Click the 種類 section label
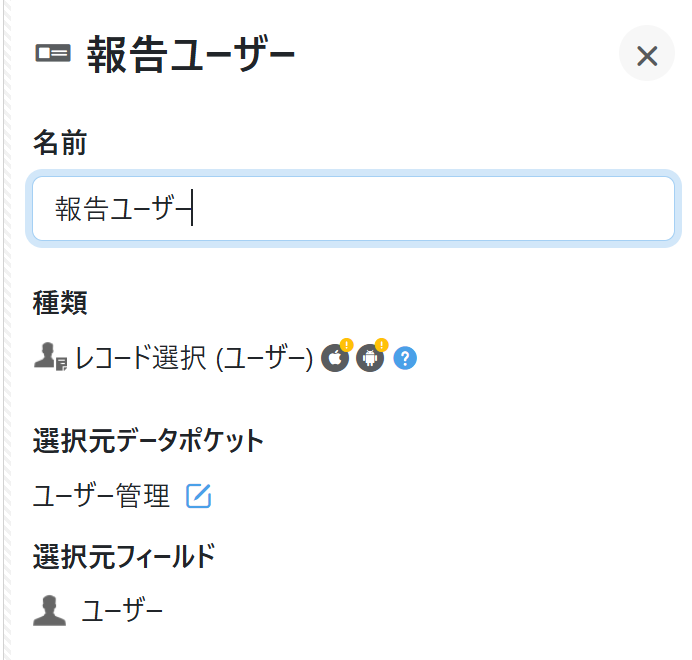692x660 pixels. click(x=60, y=302)
